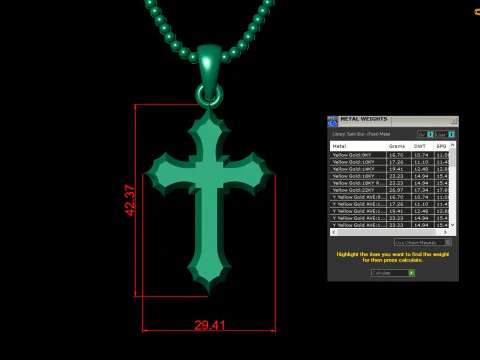Click the horizontal scrollbar thumb in metal list
This screenshot has width=480, height=360.
[386, 232]
